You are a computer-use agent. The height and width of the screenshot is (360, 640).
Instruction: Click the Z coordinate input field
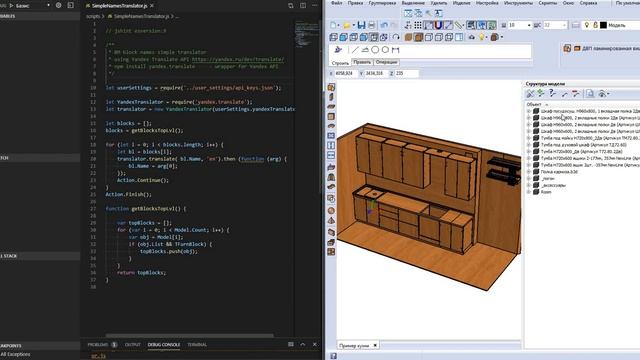click(x=407, y=73)
